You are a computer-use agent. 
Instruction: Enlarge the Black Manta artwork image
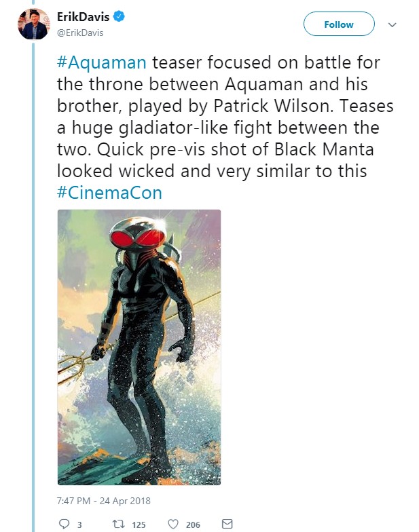coord(139,347)
